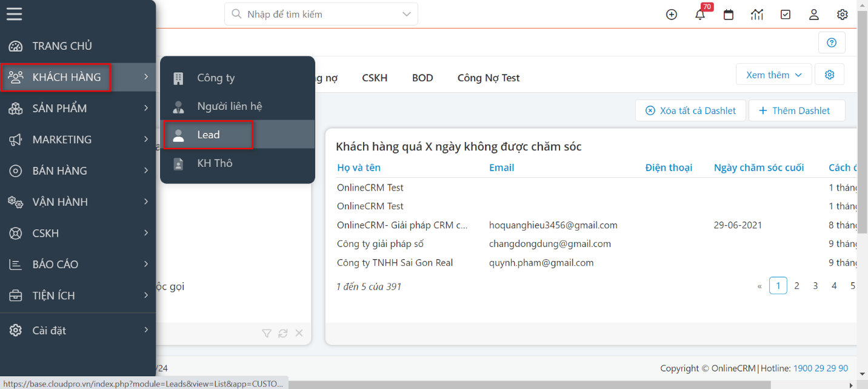Click the Thêm Dashlet button
The height and width of the screenshot is (389, 868).
[x=797, y=110]
